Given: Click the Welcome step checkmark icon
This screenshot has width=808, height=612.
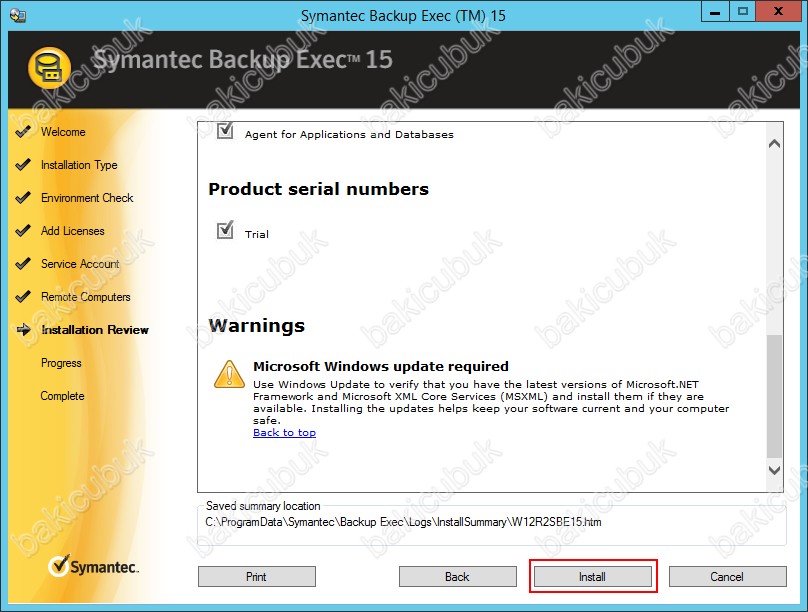Looking at the screenshot, I should click(x=23, y=132).
